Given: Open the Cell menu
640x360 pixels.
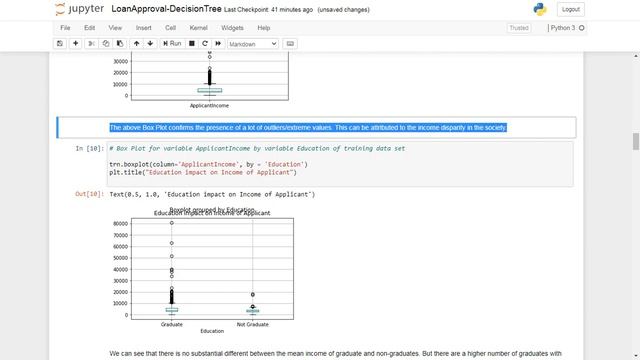Looking at the screenshot, I should point(170,28).
